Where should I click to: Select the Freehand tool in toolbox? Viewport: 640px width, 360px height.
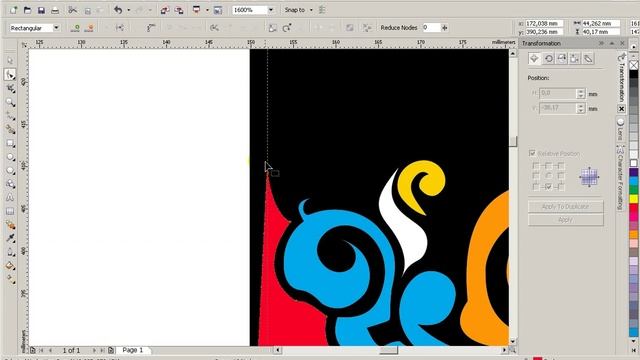[x=10, y=116]
